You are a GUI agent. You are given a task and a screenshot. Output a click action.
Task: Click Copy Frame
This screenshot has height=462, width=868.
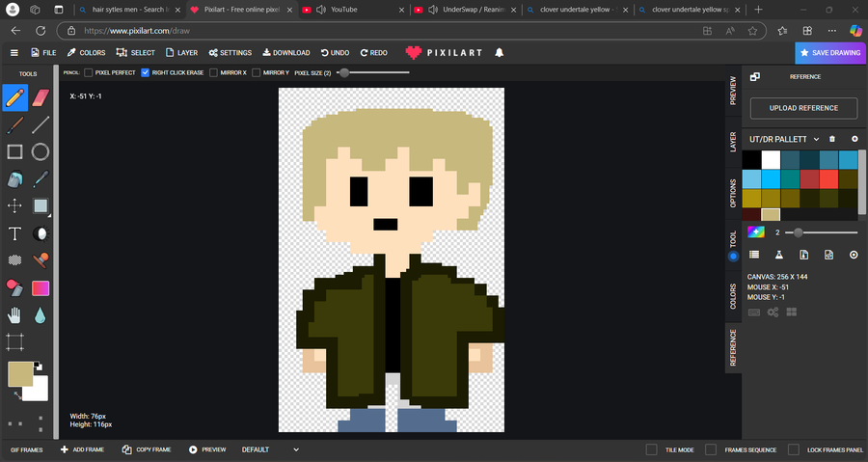tap(147, 449)
